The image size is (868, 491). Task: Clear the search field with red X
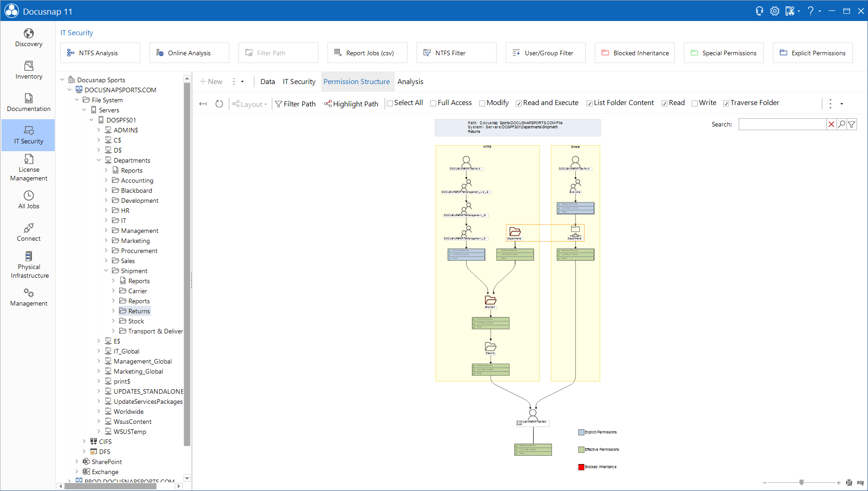831,124
